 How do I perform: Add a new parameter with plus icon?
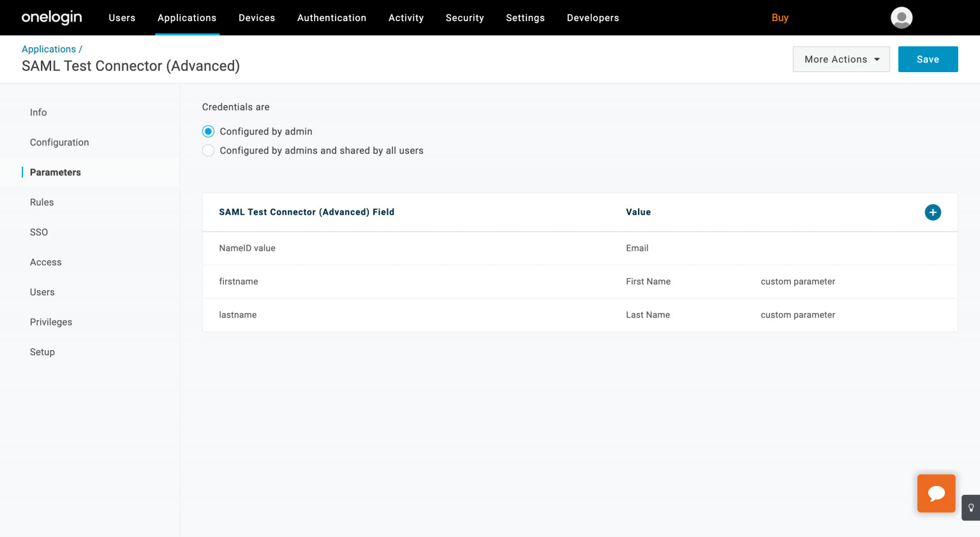(x=932, y=212)
